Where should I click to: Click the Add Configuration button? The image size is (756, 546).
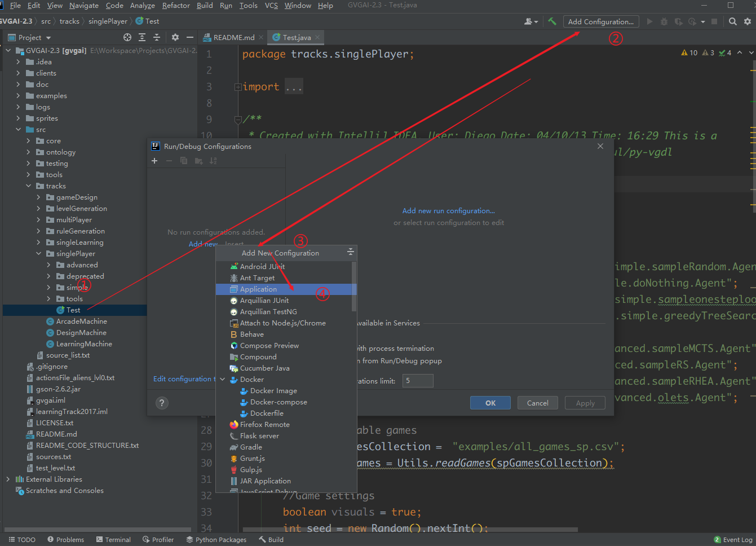(x=600, y=21)
